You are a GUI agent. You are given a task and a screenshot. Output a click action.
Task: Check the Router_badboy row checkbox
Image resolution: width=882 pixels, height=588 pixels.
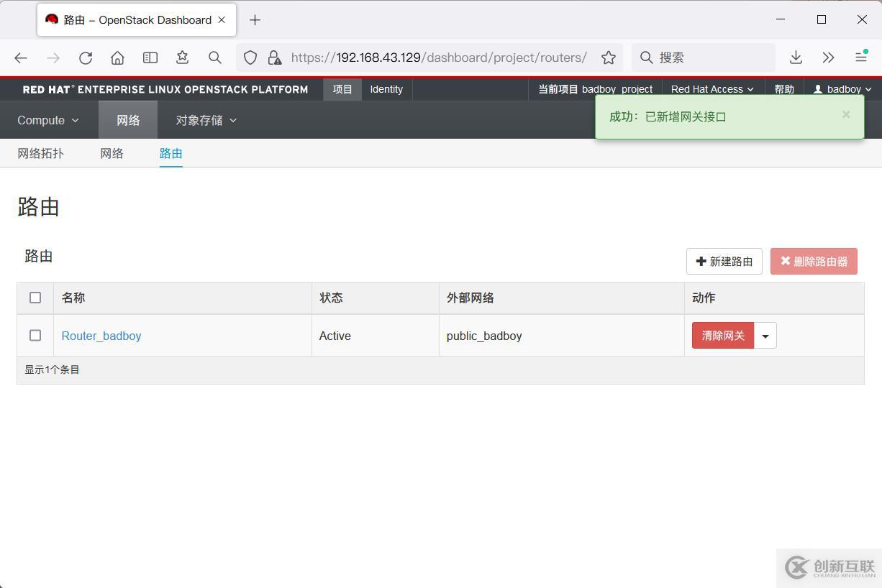click(x=35, y=335)
